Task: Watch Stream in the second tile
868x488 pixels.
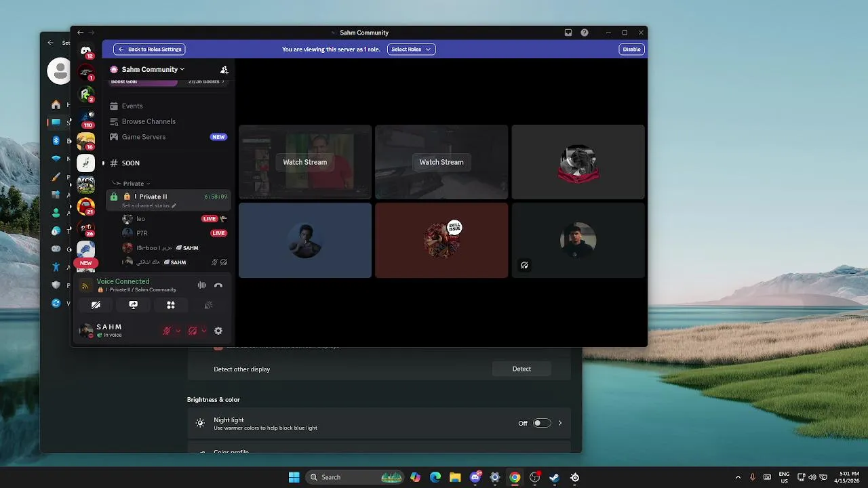Action: coord(441,162)
